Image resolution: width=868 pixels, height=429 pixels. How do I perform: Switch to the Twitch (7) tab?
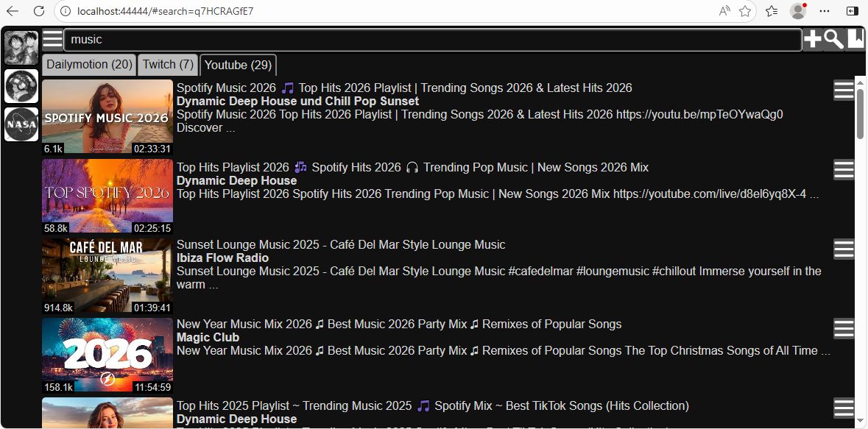(167, 65)
